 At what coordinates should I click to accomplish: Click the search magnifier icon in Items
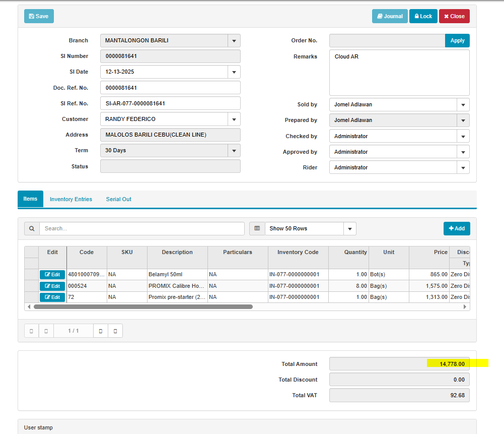pos(32,228)
